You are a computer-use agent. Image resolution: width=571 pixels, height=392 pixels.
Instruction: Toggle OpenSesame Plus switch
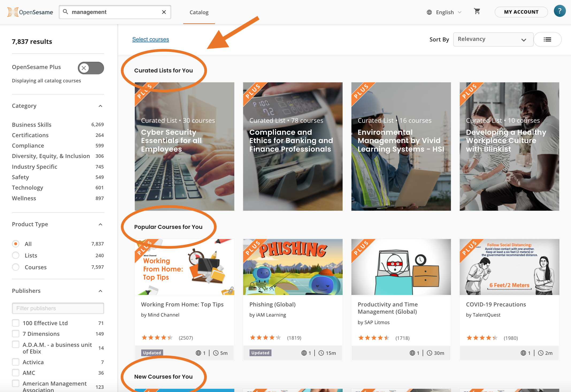91,68
